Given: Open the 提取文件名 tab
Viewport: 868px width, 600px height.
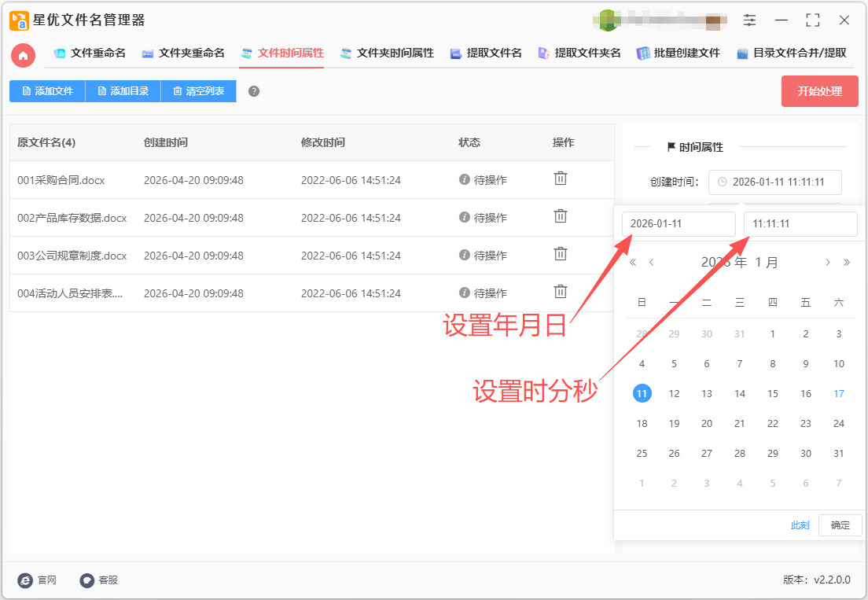Looking at the screenshot, I should pos(485,53).
